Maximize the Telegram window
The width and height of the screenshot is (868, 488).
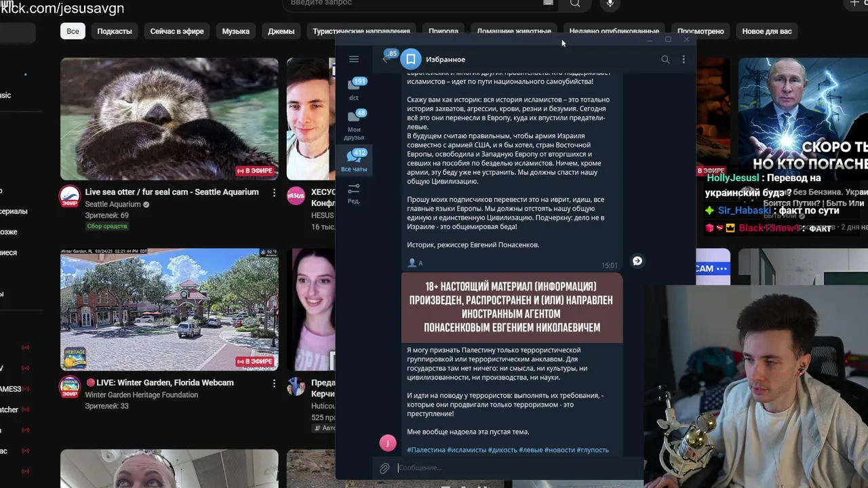(x=668, y=39)
